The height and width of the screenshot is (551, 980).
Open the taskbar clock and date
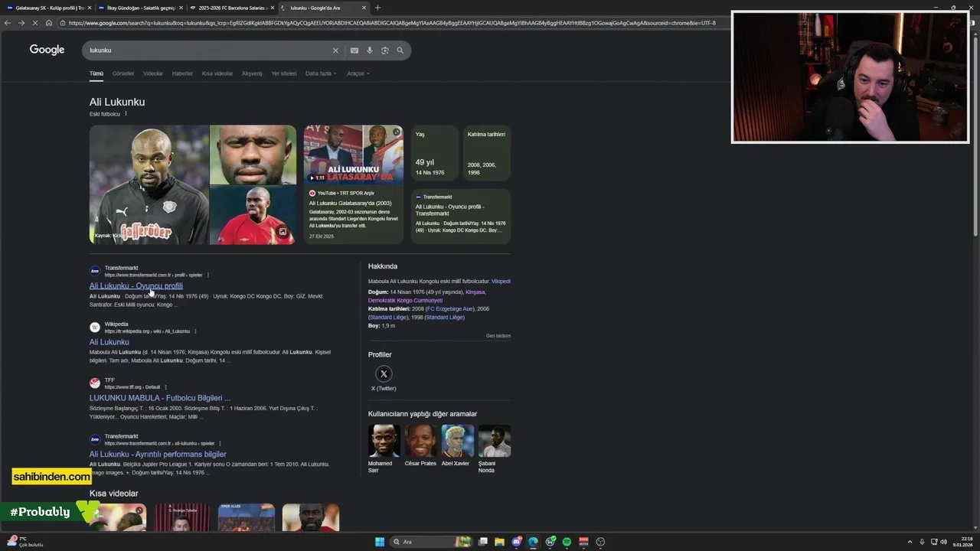point(963,542)
